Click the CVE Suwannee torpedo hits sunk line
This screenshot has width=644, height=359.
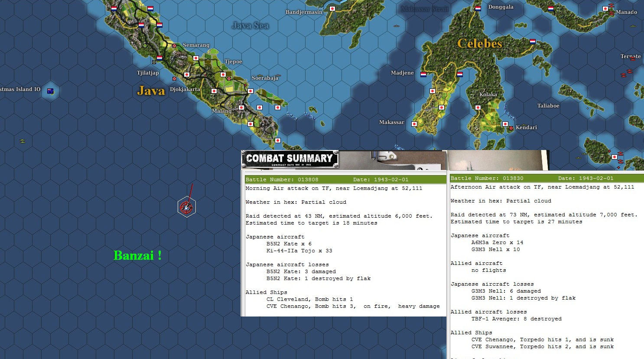click(543, 346)
